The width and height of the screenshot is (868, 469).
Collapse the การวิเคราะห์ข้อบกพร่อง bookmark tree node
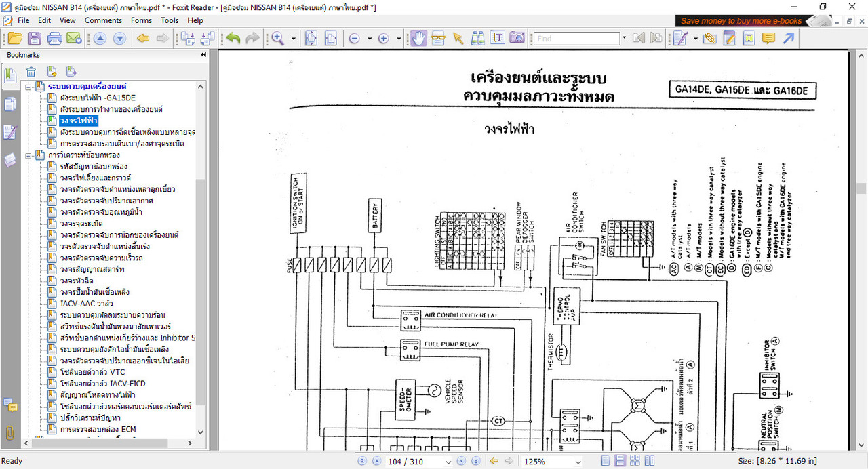click(x=29, y=155)
